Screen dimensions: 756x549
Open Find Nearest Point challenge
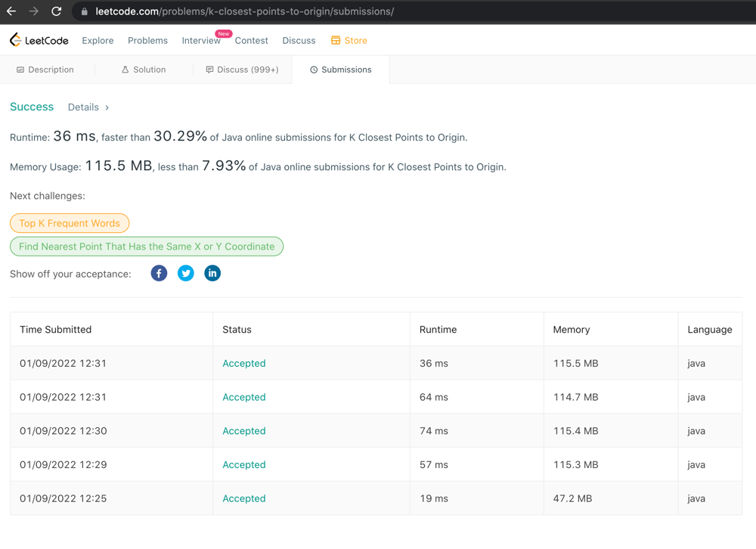pos(147,247)
